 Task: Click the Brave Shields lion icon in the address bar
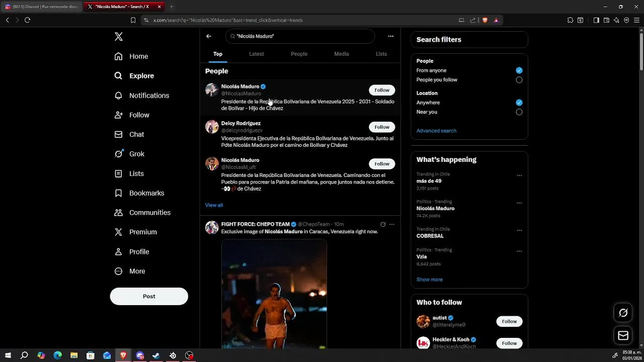(485, 20)
